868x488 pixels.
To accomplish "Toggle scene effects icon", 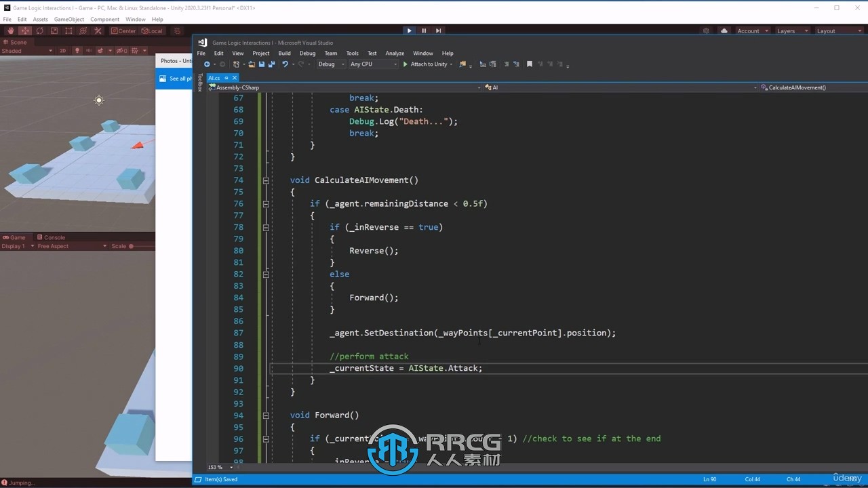I will point(100,51).
